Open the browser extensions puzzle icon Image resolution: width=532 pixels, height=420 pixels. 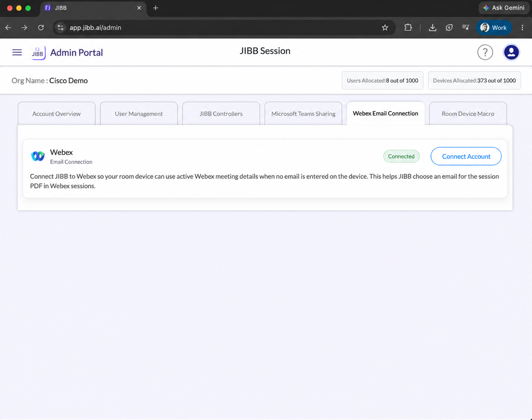(408, 28)
